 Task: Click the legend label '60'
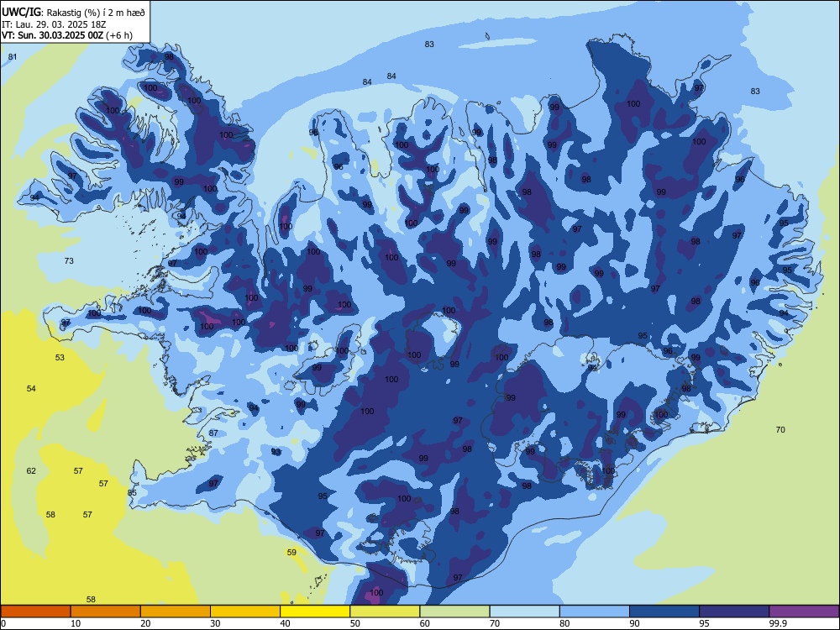click(425, 623)
